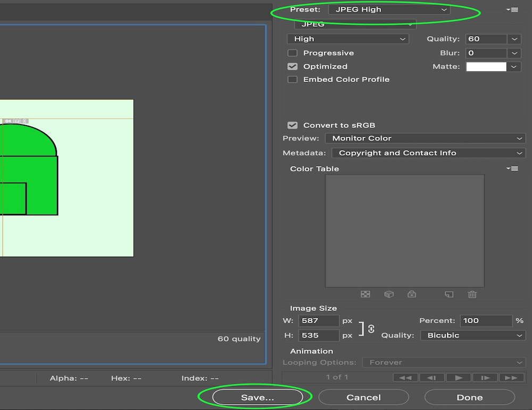Viewport: 532px width, 410px height.
Task: Click the previous frame button
Action: click(x=432, y=378)
